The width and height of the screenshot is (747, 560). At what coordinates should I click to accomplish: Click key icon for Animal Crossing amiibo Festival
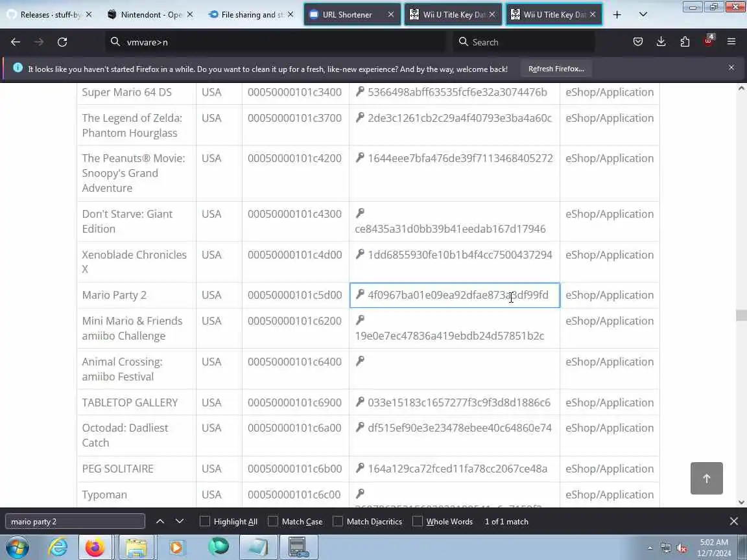coord(360,360)
